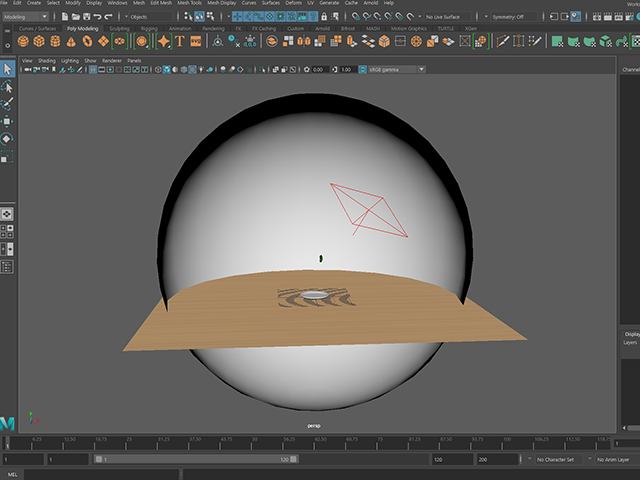Open the No Character Set dropdown
The height and width of the screenshot is (480, 640).
coord(559,460)
